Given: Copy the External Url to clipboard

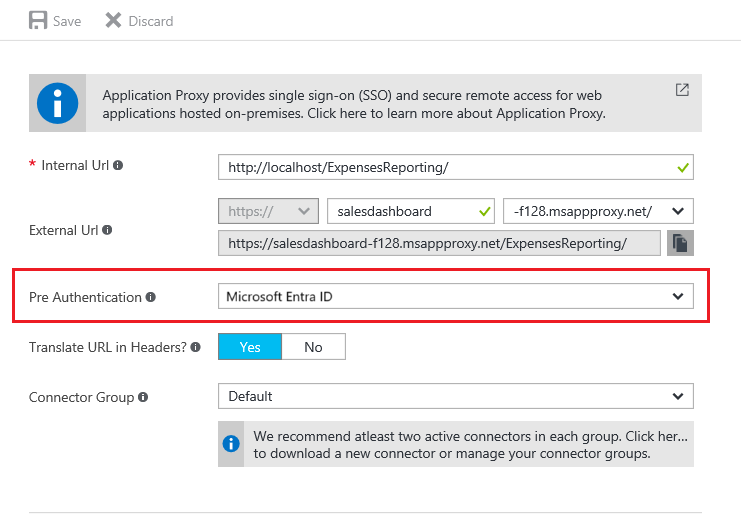Looking at the screenshot, I should (680, 243).
